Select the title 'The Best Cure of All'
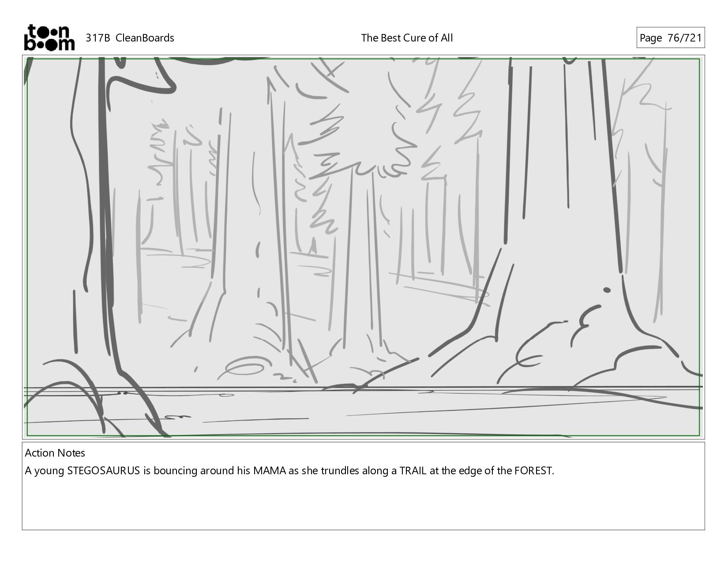The image size is (728, 563). tap(407, 38)
